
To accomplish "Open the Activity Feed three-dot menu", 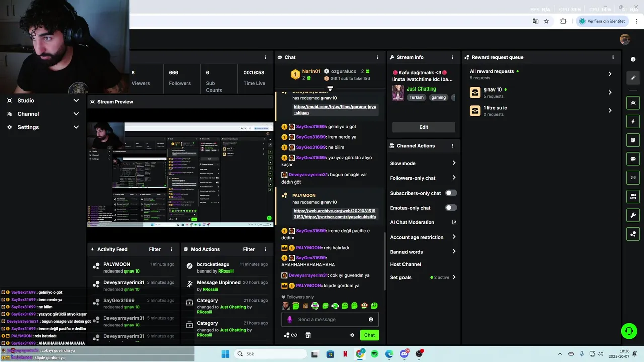I will (x=171, y=249).
